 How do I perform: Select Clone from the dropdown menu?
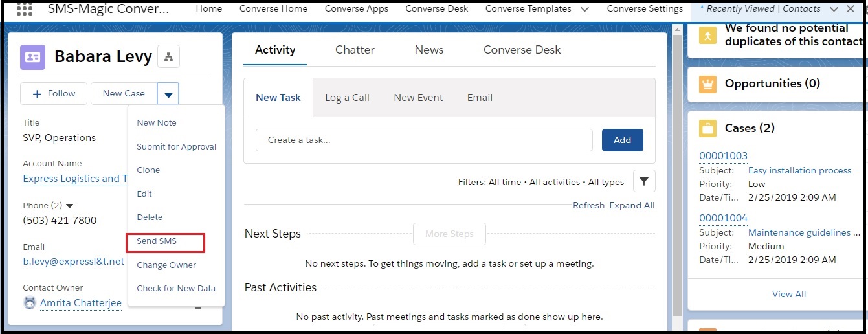tap(148, 170)
